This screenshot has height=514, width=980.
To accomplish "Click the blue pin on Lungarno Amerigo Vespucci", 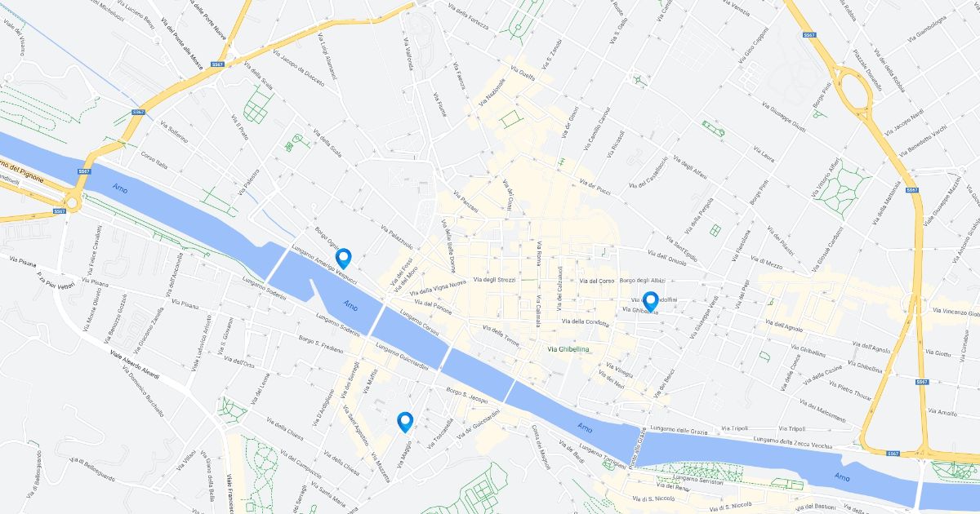I will pyautogui.click(x=344, y=259).
